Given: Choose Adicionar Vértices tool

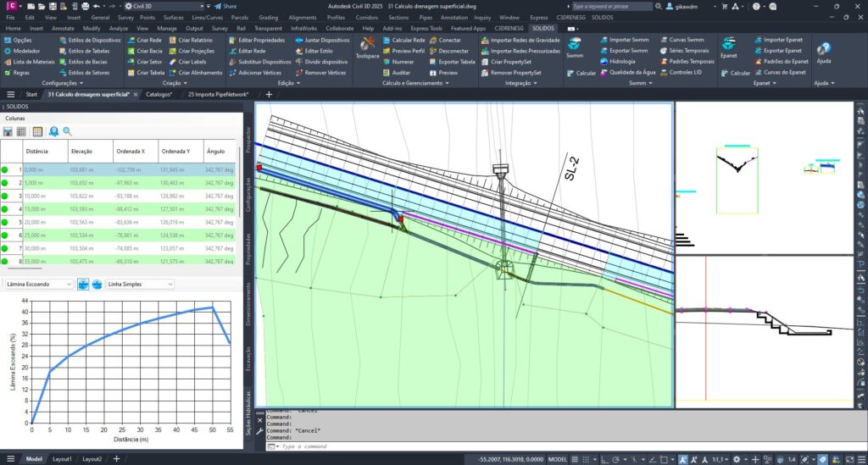Looking at the screenshot, I should (255, 73).
